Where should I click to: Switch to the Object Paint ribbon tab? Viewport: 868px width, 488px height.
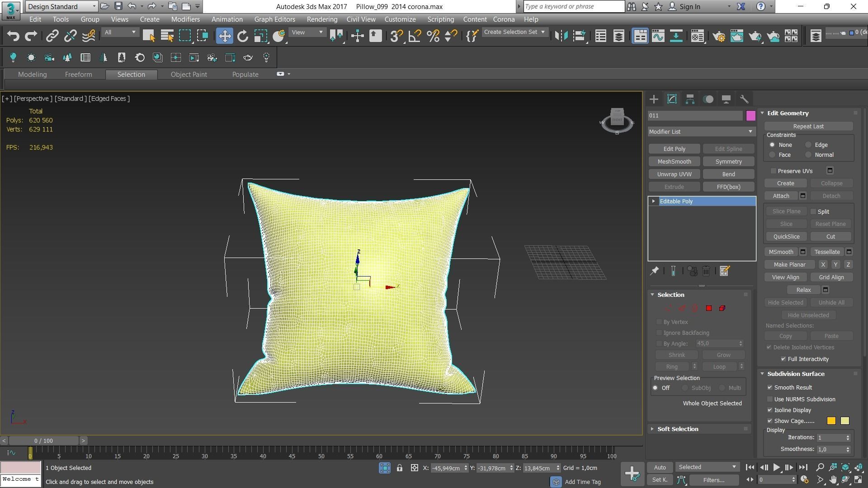point(189,75)
